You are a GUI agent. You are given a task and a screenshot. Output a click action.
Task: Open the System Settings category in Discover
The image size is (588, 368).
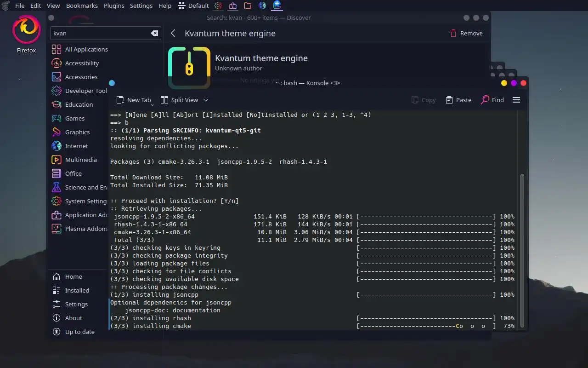click(x=79, y=201)
